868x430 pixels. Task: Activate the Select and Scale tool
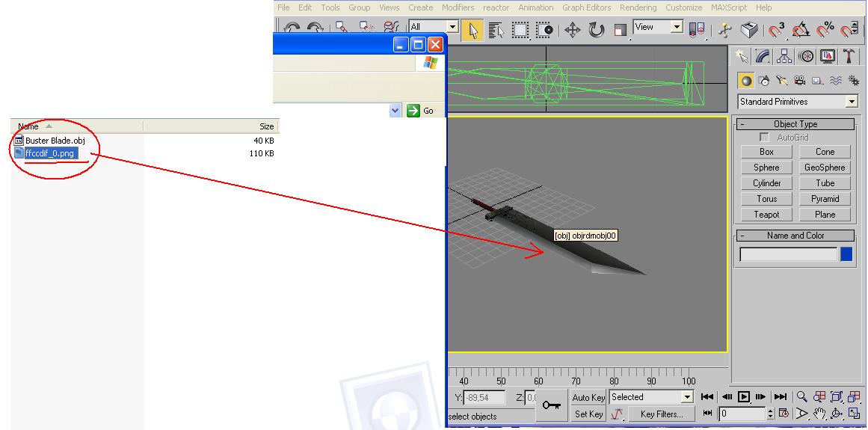(x=621, y=30)
